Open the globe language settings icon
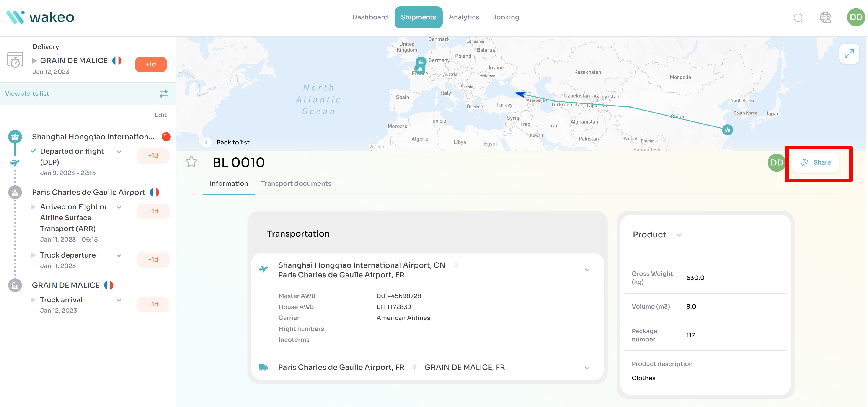 click(825, 18)
